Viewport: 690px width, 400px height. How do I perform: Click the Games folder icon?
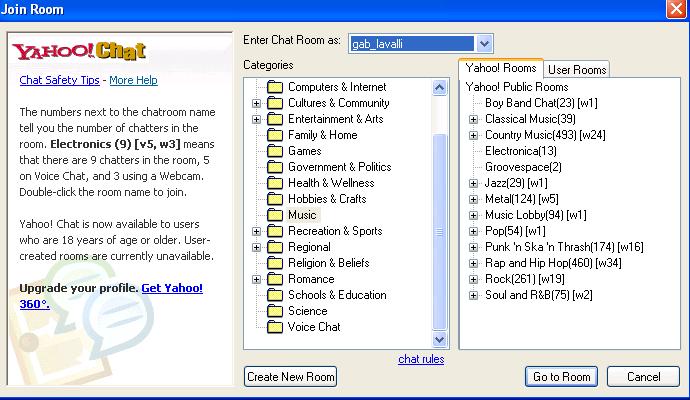pyautogui.click(x=275, y=151)
